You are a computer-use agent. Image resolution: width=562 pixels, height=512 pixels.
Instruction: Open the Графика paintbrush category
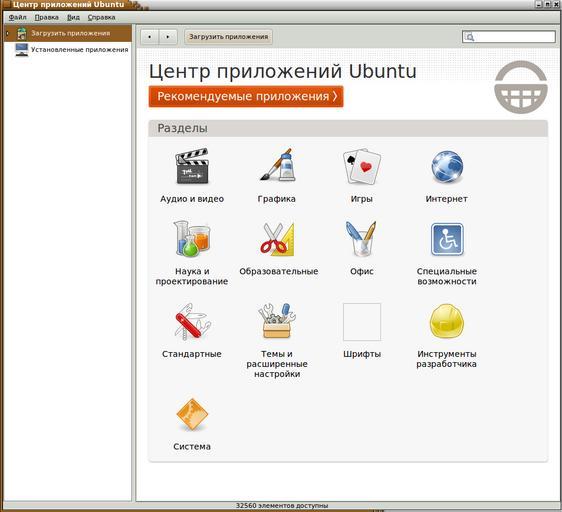pyautogui.click(x=277, y=165)
